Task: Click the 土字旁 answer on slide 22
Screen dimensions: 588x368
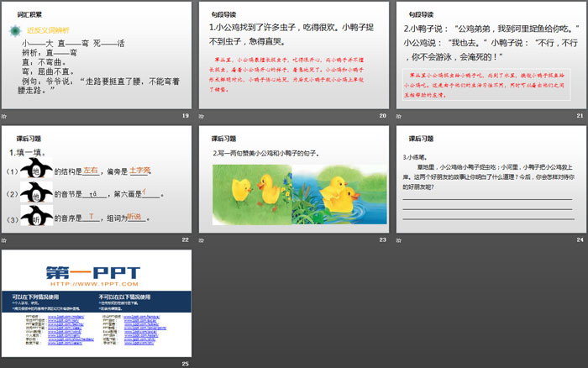Action: click(x=140, y=171)
